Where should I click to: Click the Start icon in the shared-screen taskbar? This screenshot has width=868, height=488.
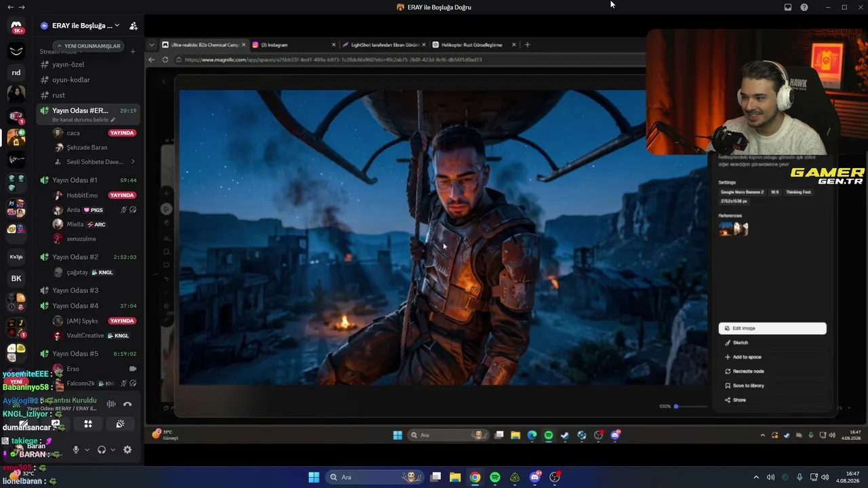coord(397,435)
